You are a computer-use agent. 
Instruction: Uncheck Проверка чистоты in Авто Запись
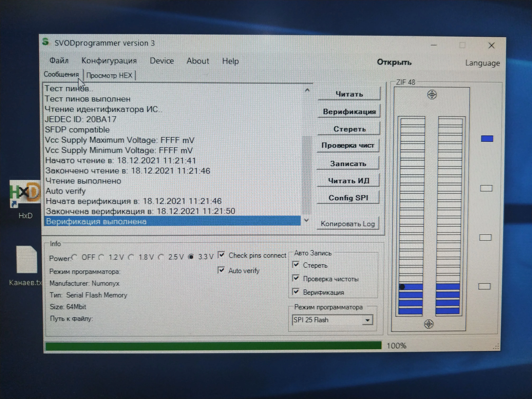(296, 278)
